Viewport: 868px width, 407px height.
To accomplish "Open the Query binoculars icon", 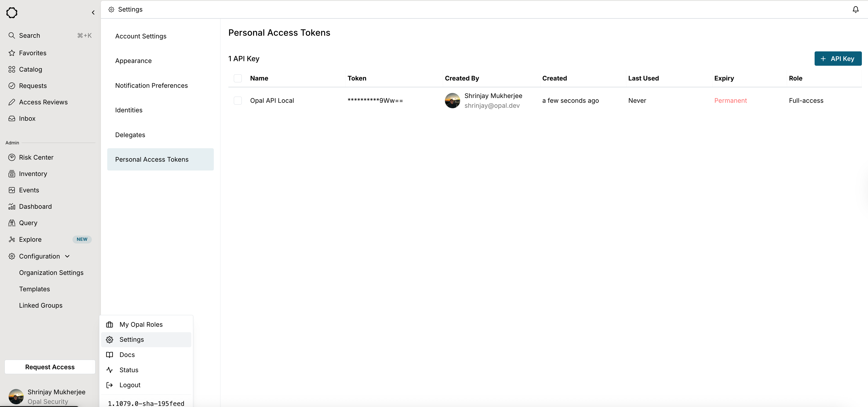I will click(x=12, y=223).
